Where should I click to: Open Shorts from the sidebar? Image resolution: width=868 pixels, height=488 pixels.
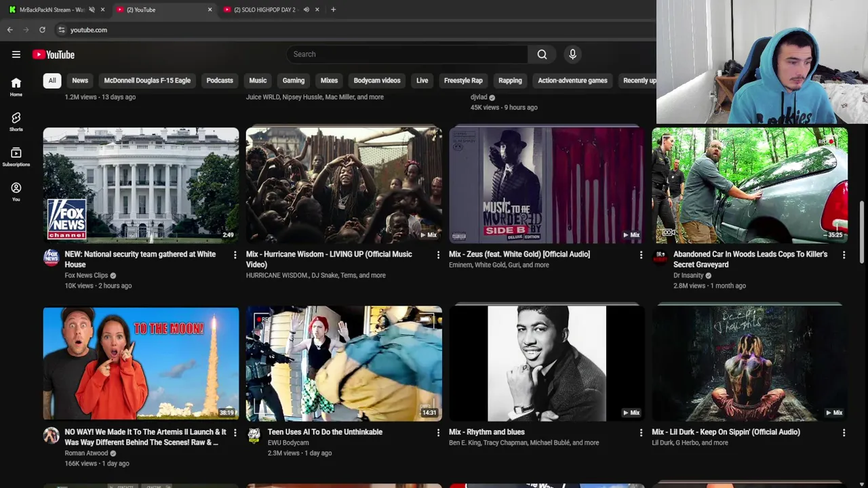16,122
